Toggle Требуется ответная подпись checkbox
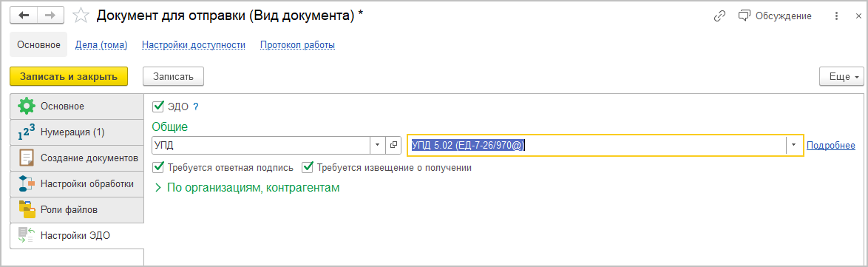This screenshot has height=267, width=868. 157,166
